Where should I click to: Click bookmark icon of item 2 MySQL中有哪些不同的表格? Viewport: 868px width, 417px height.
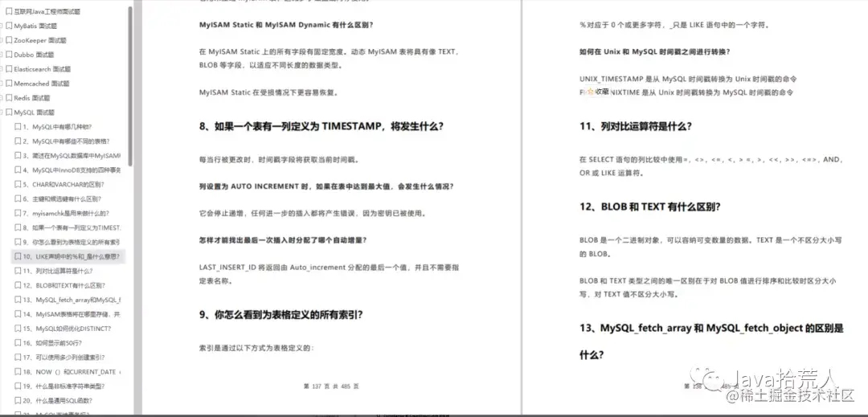(x=18, y=141)
